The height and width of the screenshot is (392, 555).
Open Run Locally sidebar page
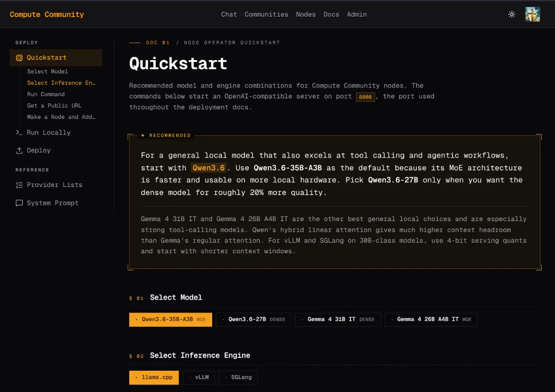click(48, 132)
